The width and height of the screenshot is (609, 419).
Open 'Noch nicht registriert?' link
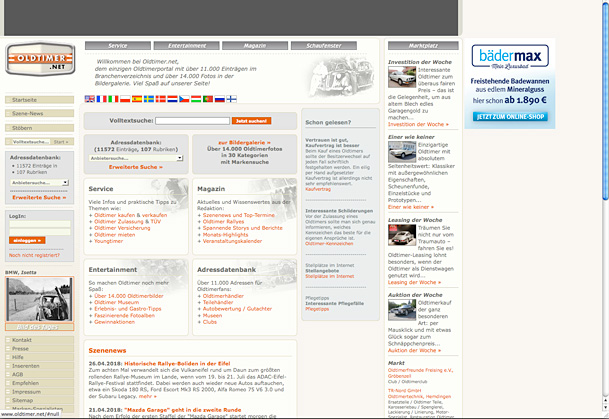coord(35,256)
